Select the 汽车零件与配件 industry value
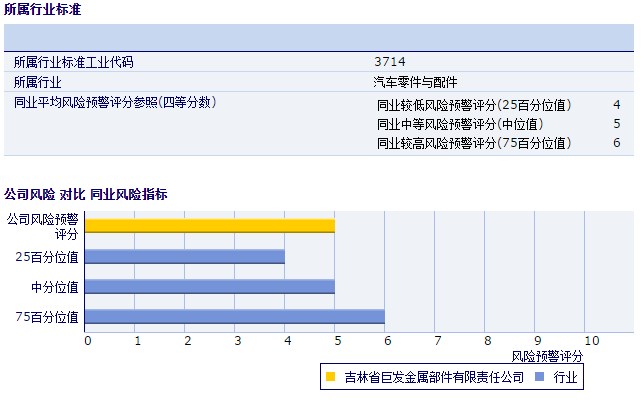 coord(415,82)
